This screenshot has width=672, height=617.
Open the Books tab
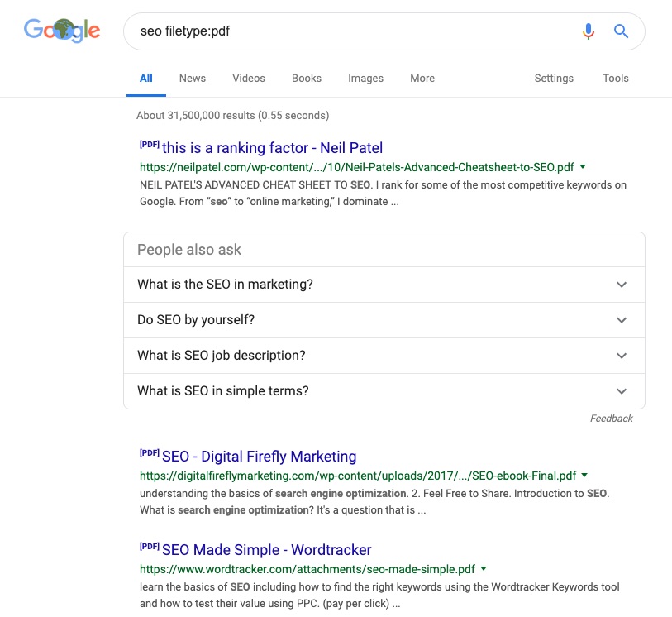pos(307,79)
